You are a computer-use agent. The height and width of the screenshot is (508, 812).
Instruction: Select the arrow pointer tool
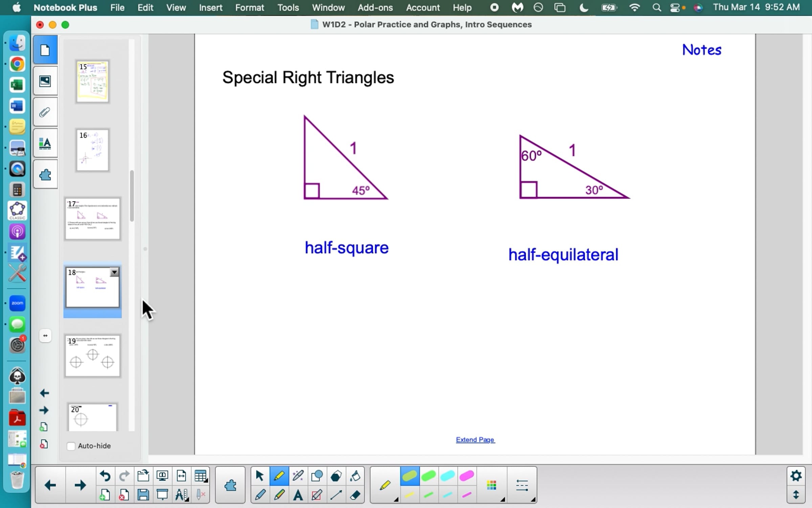point(260,476)
